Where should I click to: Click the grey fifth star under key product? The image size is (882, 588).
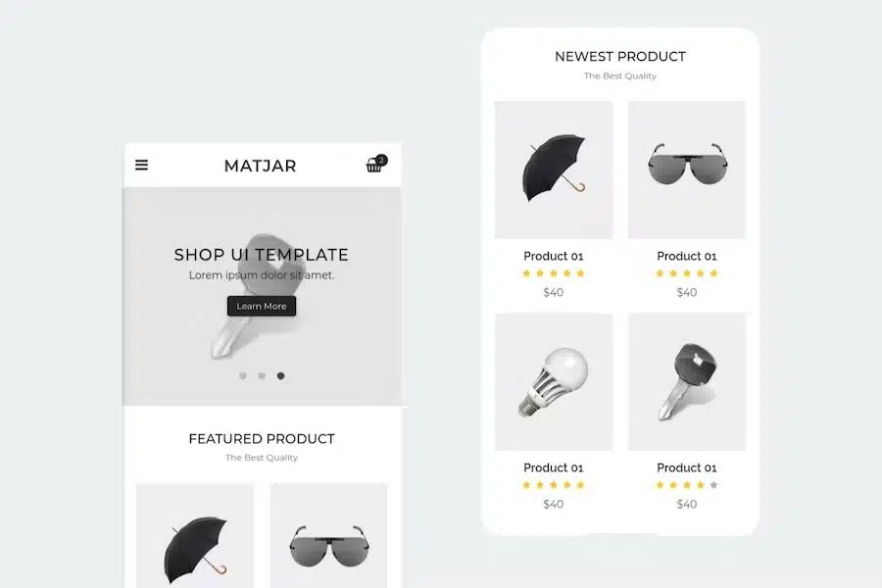[x=713, y=485]
